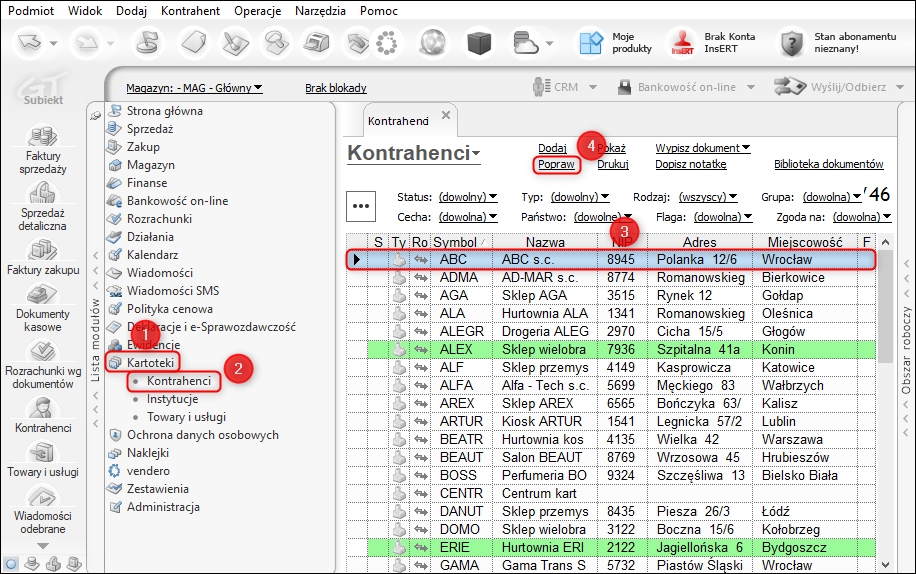916x574 pixels.
Task: Select Kontrahenci in the Kartoteki tree
Action: 178,381
